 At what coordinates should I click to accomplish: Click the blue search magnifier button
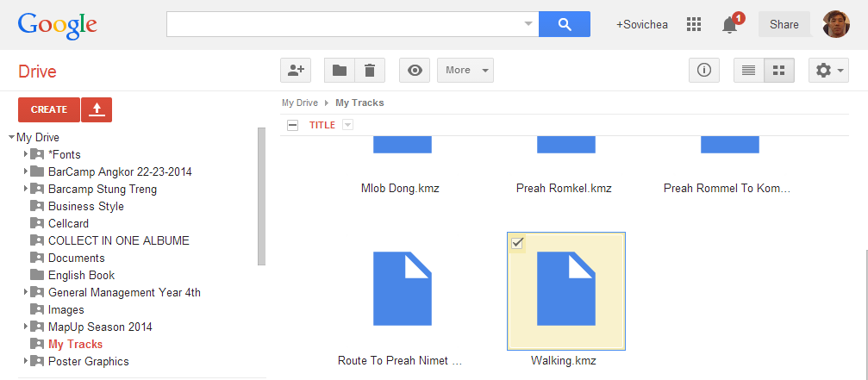pyautogui.click(x=564, y=24)
